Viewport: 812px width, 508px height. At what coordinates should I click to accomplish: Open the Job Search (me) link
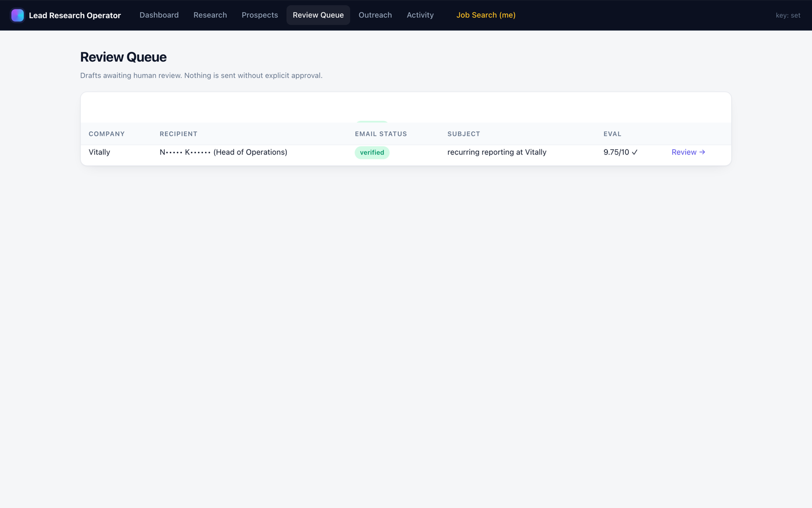(486, 15)
